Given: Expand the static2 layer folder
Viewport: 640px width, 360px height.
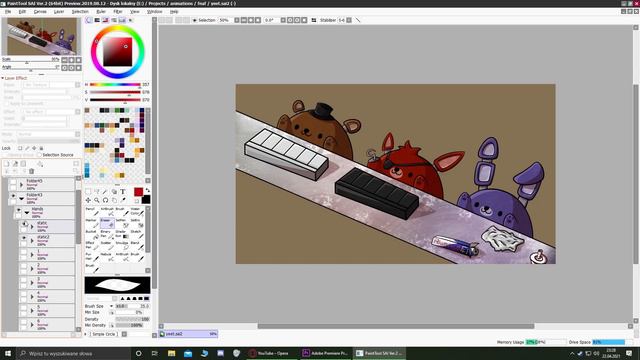Looking at the screenshot, I should [x=32, y=241].
